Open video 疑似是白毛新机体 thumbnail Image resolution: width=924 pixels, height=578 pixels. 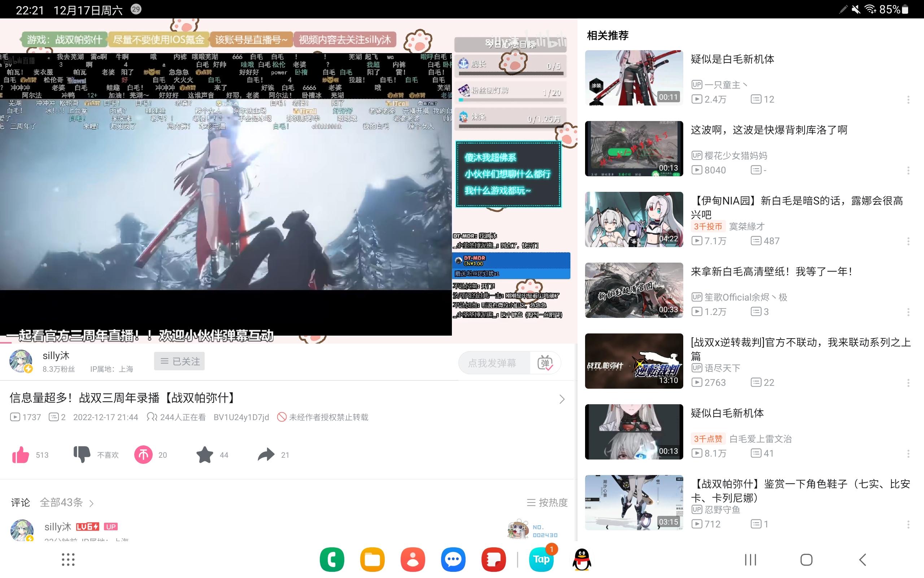634,78
